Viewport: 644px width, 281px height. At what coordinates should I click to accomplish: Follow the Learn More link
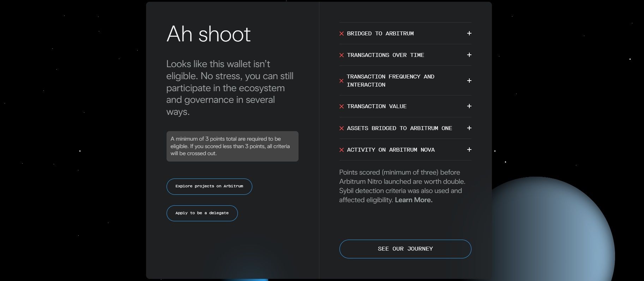pyautogui.click(x=414, y=200)
